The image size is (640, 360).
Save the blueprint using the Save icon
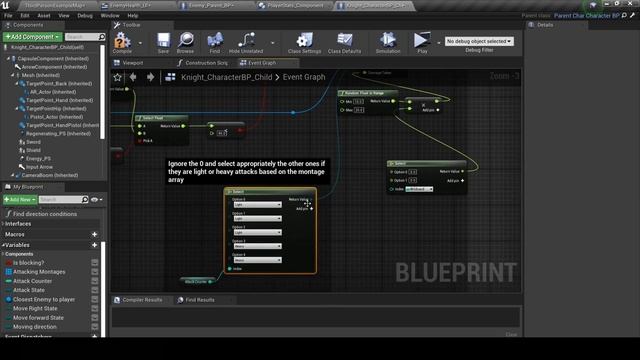click(163, 40)
